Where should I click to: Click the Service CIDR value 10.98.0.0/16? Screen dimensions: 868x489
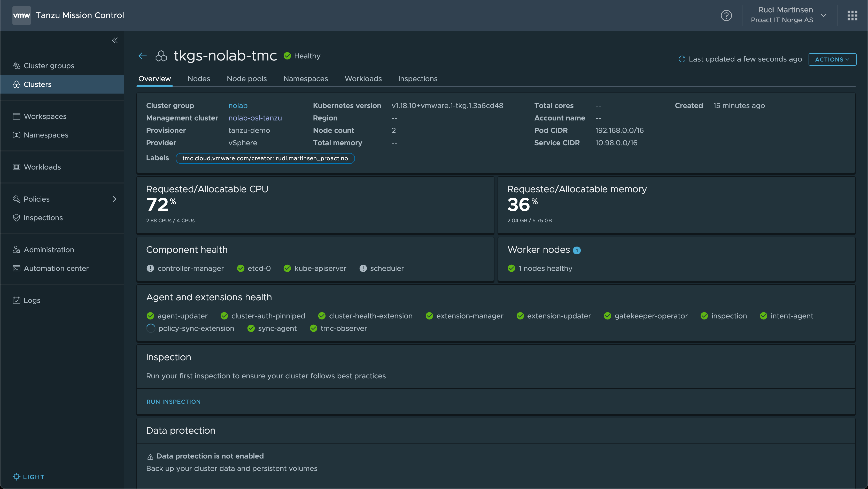[616, 143]
